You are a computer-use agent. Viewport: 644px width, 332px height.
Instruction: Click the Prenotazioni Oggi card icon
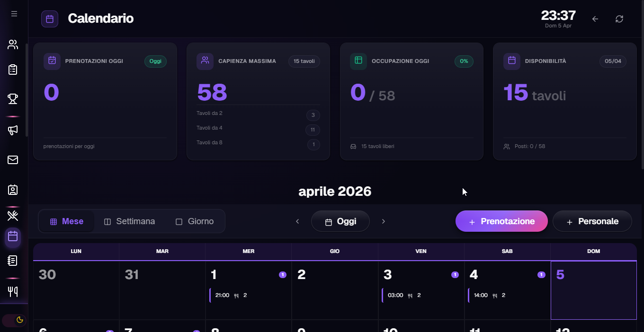[x=52, y=61]
